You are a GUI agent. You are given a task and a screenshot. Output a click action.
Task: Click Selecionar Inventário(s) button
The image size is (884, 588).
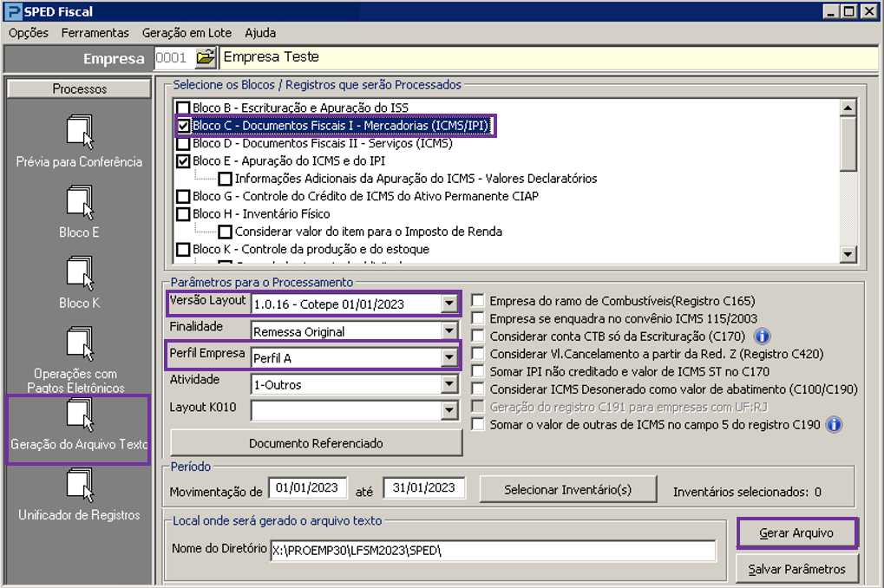567,489
